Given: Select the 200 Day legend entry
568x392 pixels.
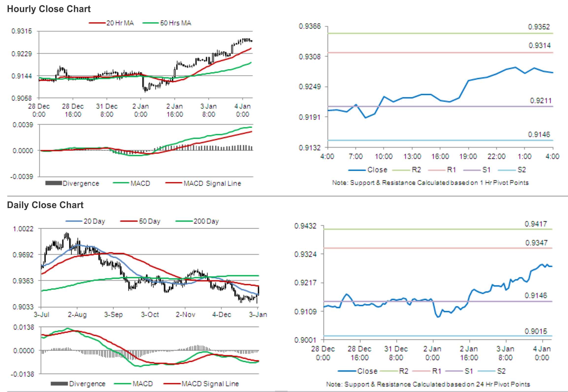Looking at the screenshot, I should coord(197,221).
